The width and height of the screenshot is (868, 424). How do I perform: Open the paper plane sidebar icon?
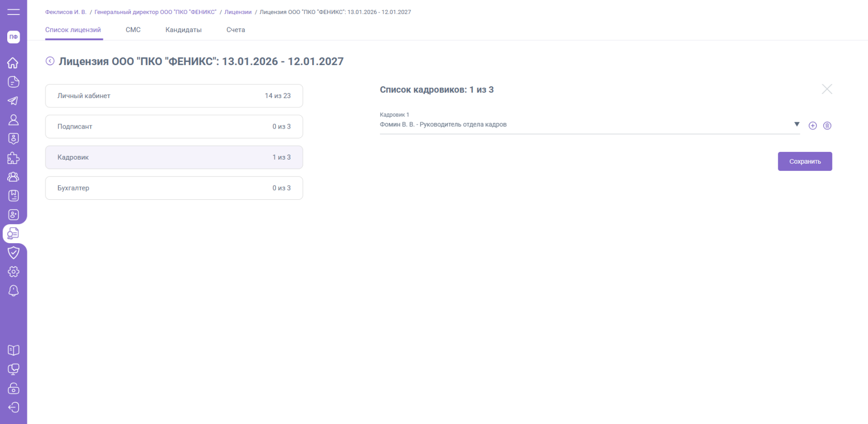tap(13, 101)
